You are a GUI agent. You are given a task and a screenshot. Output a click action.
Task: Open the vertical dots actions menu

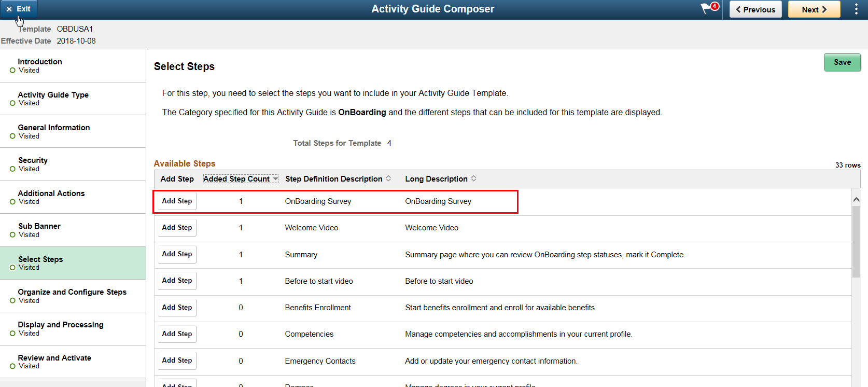(x=856, y=9)
